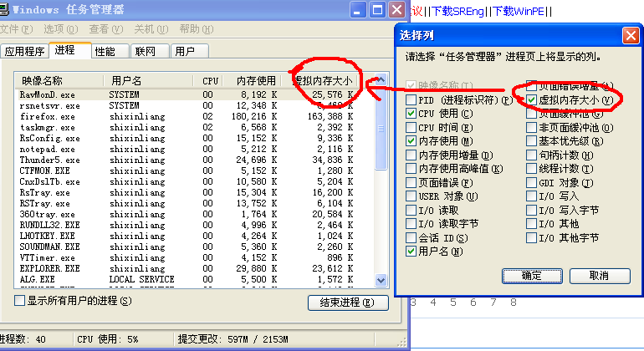Click the process list scrollbar thumb
This screenshot has width=644, height=351.
(381, 127)
